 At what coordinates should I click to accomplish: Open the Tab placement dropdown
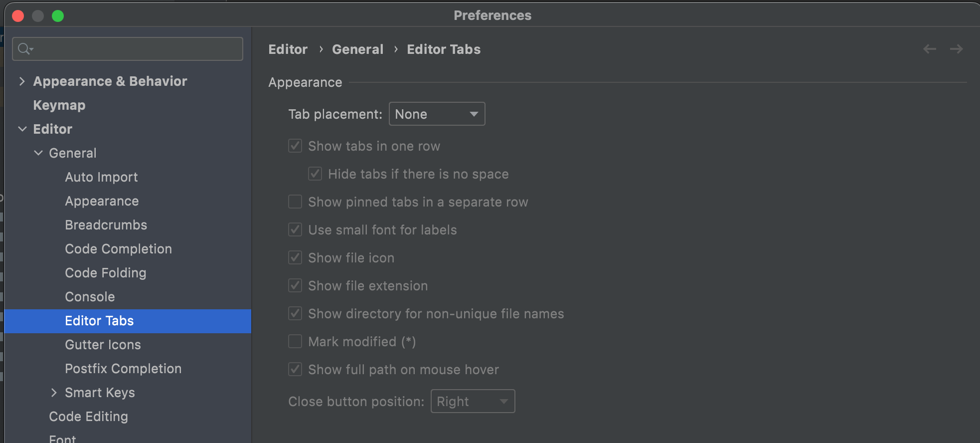coord(437,114)
